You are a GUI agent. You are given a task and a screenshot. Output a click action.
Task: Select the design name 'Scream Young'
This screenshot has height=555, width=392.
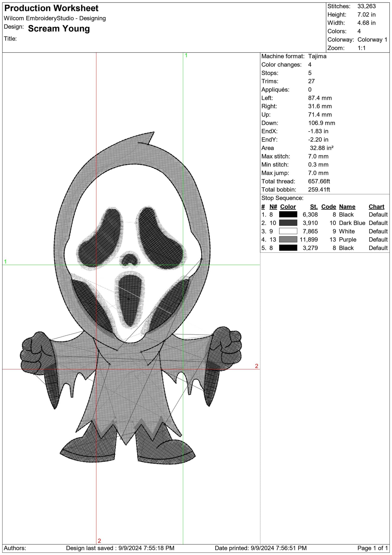click(59, 29)
